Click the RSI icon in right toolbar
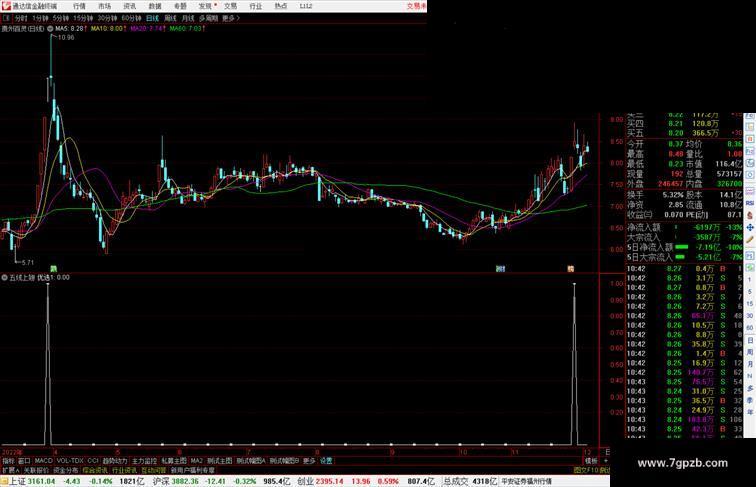 750,203
